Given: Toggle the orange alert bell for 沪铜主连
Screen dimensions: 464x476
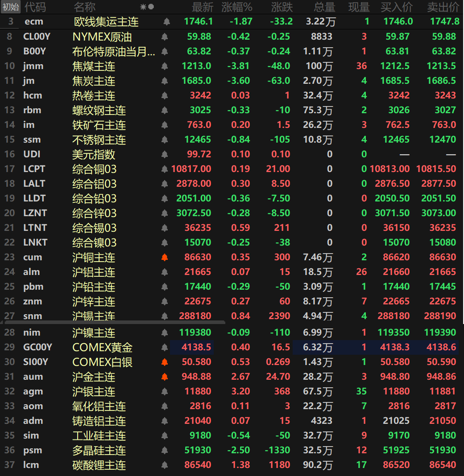Looking at the screenshot, I should [x=165, y=257].
